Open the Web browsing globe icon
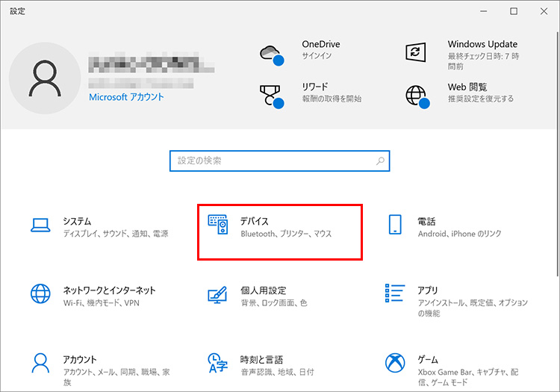The height and width of the screenshot is (392, 560). [x=416, y=95]
